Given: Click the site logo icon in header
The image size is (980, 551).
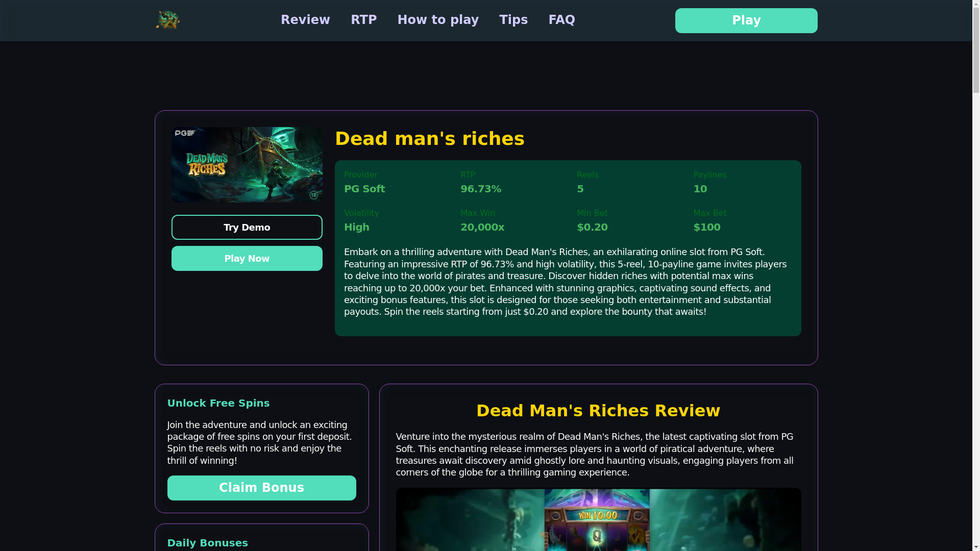Looking at the screenshot, I should [x=167, y=20].
